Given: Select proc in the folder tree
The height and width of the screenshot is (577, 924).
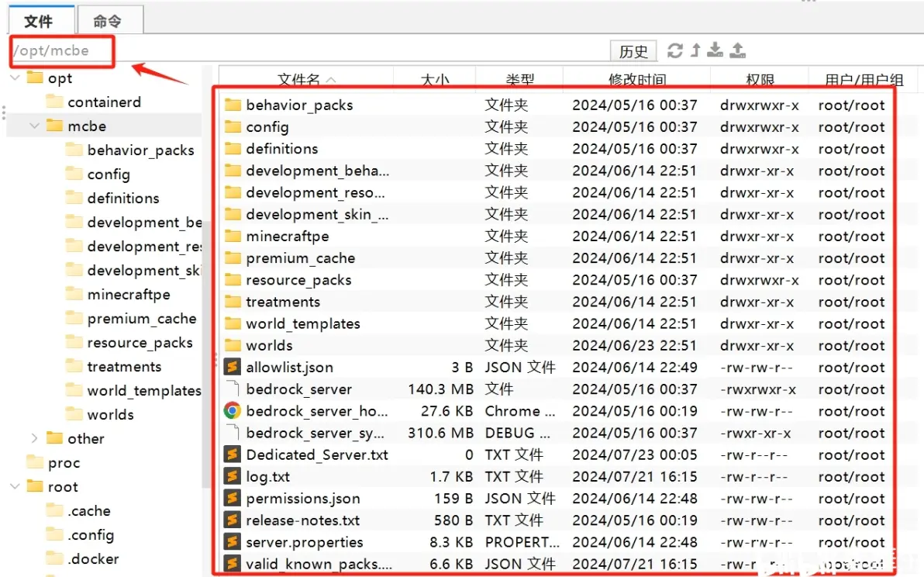Looking at the screenshot, I should tap(64, 463).
